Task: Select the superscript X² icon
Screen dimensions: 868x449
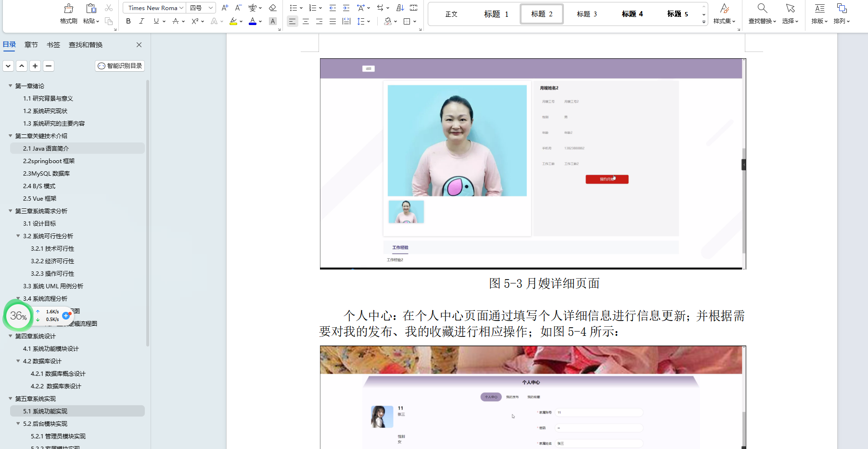Action: pos(194,21)
